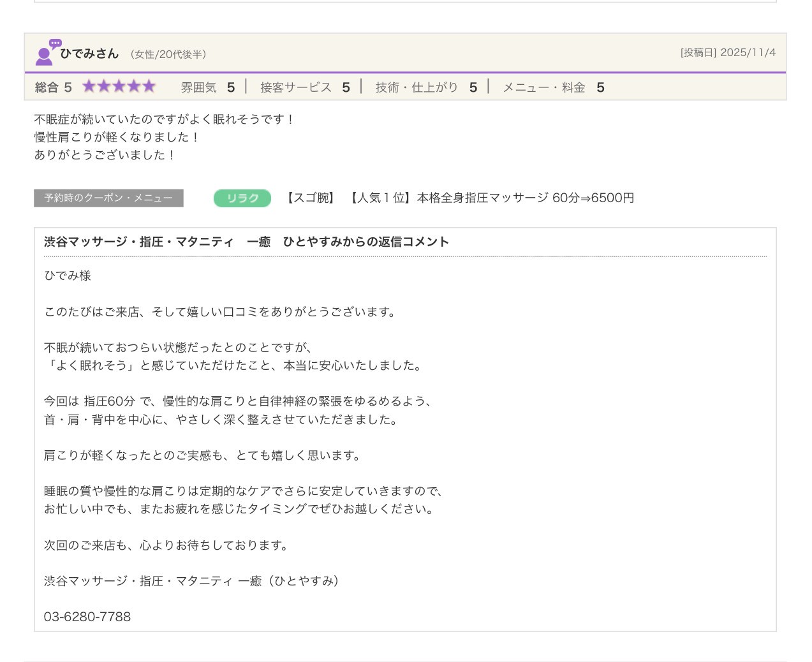Click the purple reviewer avatar icon

[45, 53]
